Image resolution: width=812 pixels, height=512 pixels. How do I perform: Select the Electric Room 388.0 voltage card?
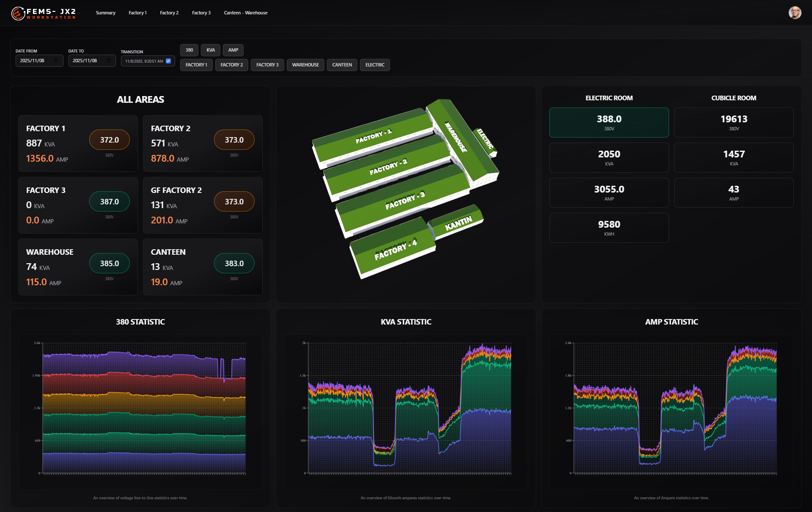click(609, 122)
